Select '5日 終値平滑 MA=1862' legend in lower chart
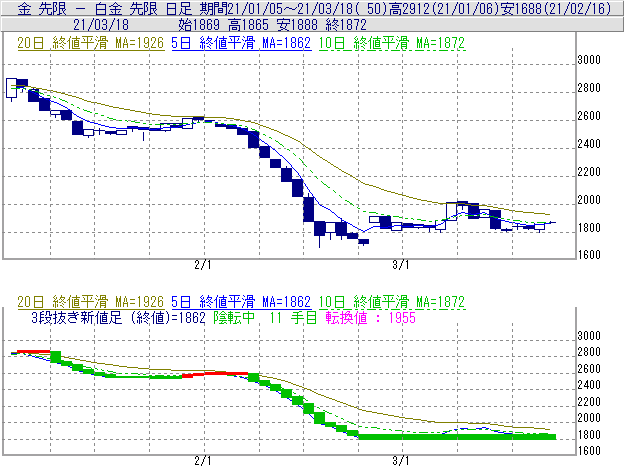The height and width of the screenshot is (473, 624). (241, 302)
